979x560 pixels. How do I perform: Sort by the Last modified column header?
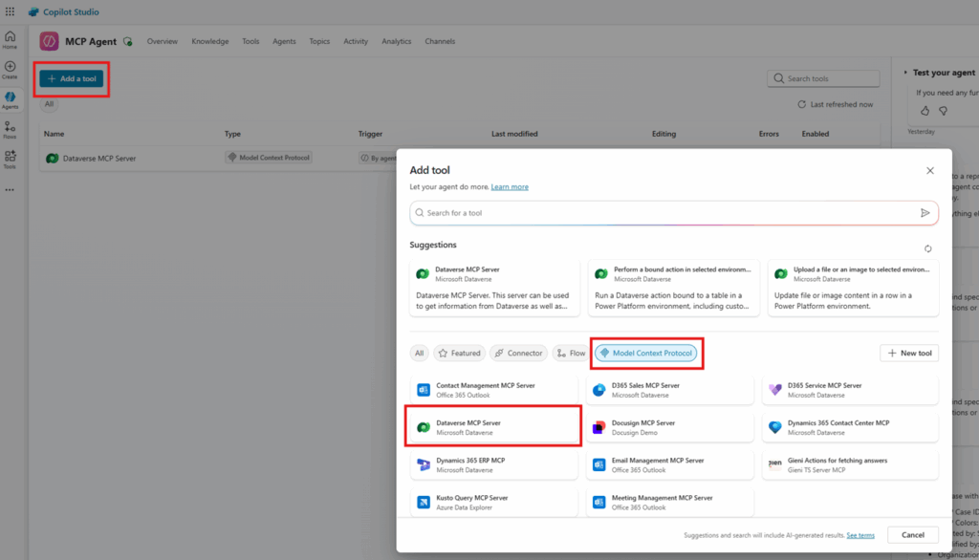(514, 134)
